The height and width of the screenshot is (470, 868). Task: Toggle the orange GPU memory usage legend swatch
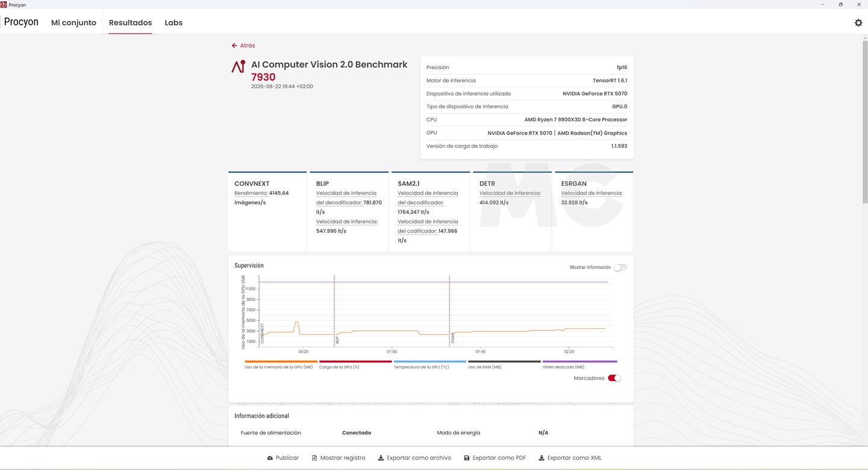click(x=281, y=362)
